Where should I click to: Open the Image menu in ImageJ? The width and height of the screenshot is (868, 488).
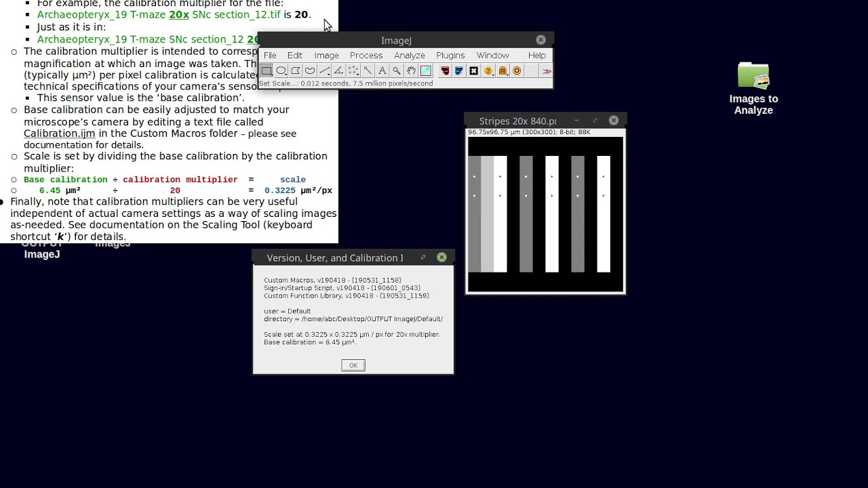pos(326,56)
